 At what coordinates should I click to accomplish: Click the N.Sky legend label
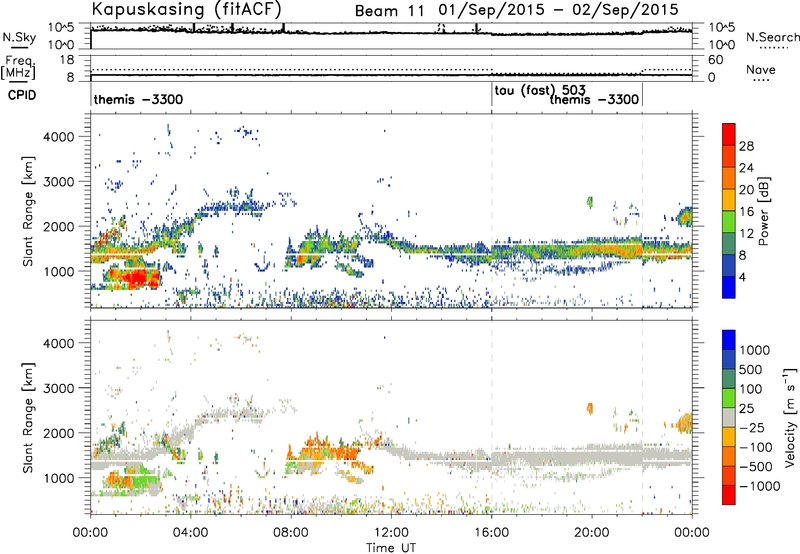[19, 37]
